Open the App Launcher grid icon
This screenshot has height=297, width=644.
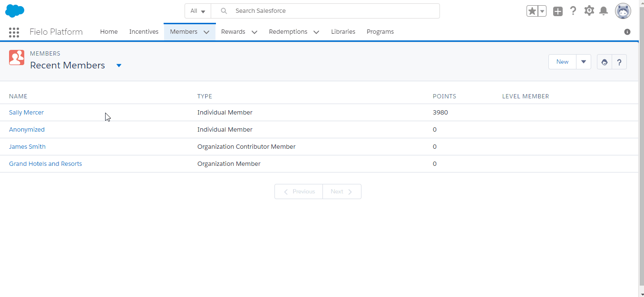(x=14, y=32)
